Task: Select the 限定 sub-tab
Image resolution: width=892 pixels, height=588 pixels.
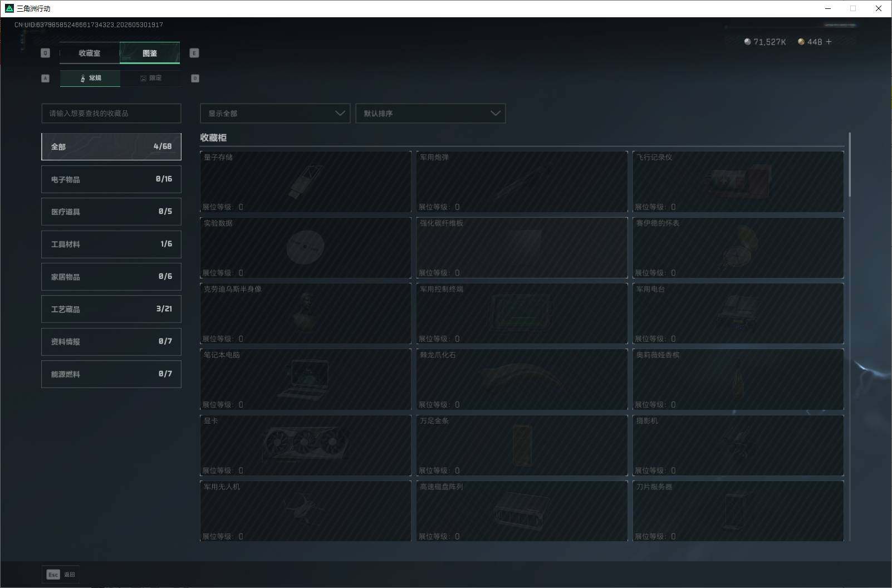Action: (150, 78)
